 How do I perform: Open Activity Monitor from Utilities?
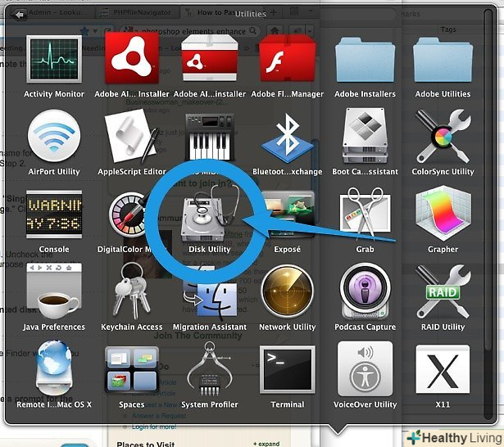(x=54, y=59)
